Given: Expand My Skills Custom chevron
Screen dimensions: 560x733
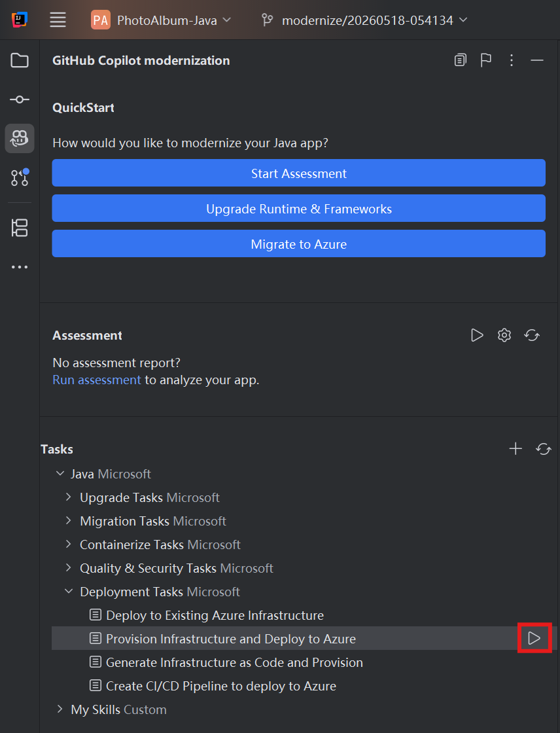Looking at the screenshot, I should pos(60,709).
